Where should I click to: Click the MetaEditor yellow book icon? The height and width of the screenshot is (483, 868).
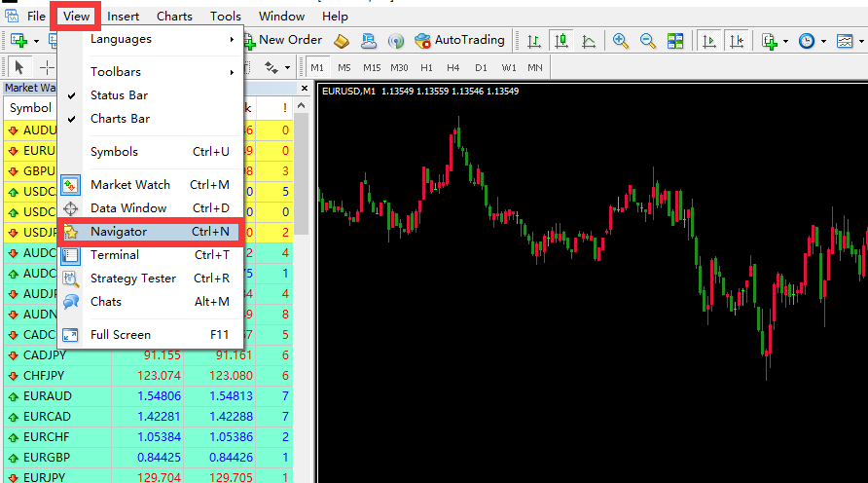pyautogui.click(x=342, y=41)
